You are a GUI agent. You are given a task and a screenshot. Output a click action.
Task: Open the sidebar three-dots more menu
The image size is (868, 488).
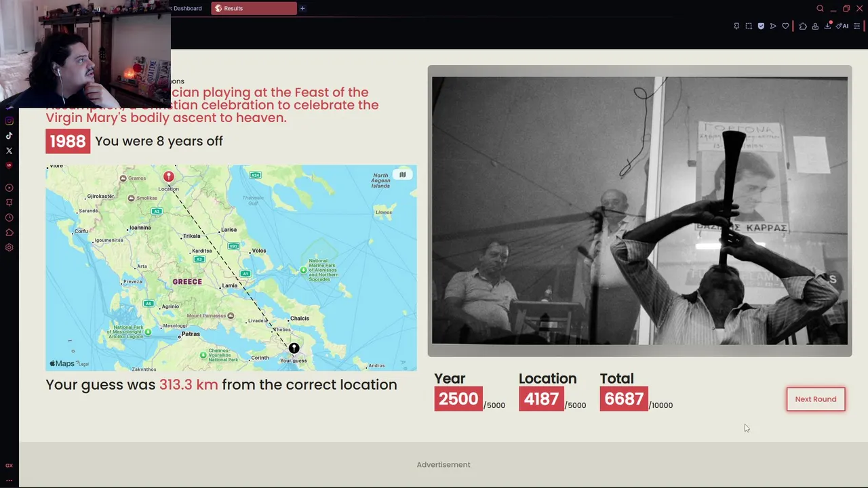(x=9, y=480)
